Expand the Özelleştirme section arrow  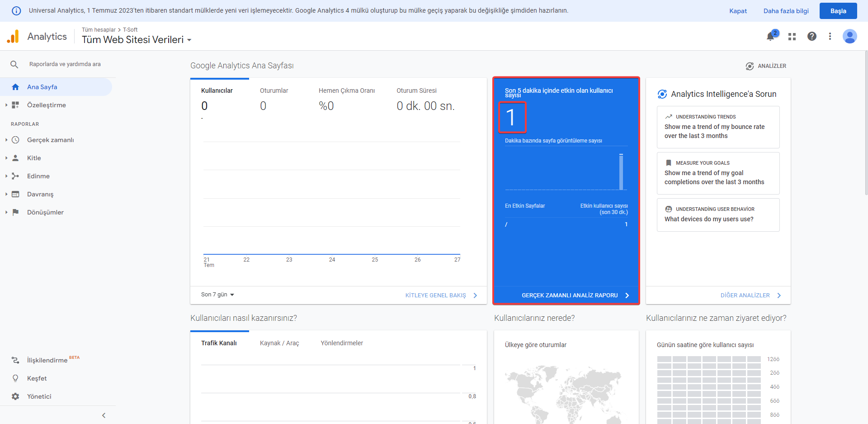click(x=6, y=105)
